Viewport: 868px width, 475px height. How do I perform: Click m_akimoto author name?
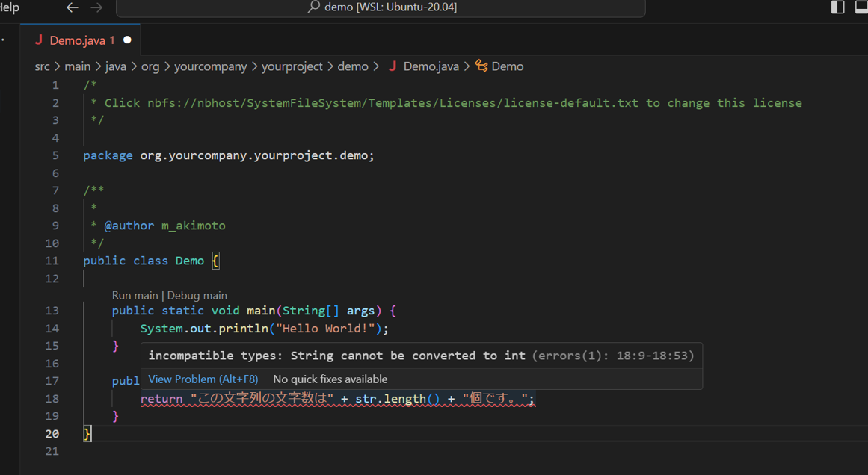(x=193, y=226)
